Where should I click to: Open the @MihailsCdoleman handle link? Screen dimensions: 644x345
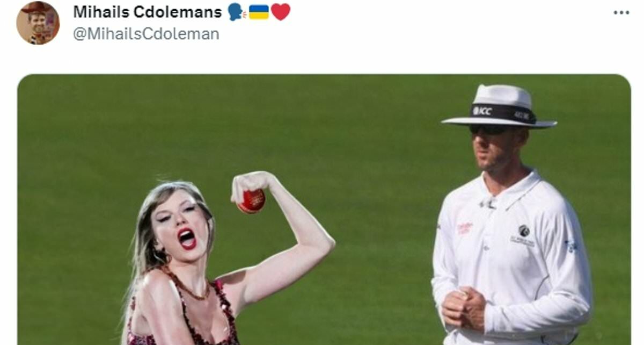tap(146, 34)
